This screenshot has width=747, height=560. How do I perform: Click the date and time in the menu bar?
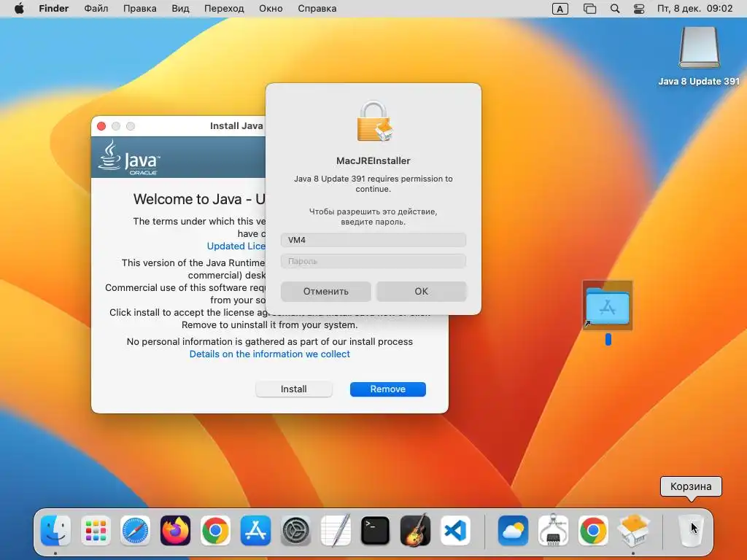click(694, 9)
